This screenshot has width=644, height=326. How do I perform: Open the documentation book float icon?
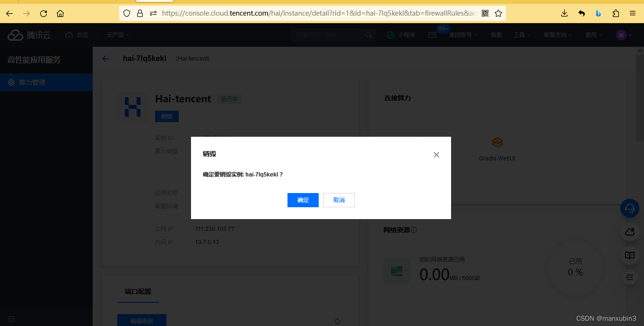[x=630, y=255]
